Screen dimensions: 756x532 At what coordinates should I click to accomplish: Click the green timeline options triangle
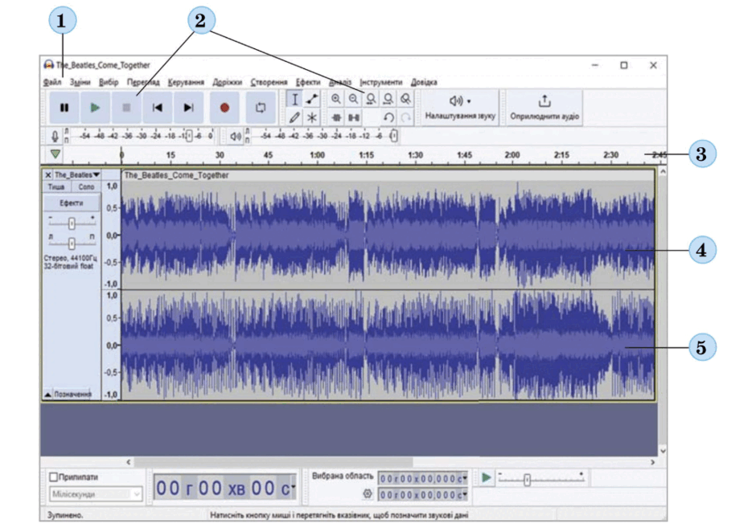pyautogui.click(x=55, y=154)
